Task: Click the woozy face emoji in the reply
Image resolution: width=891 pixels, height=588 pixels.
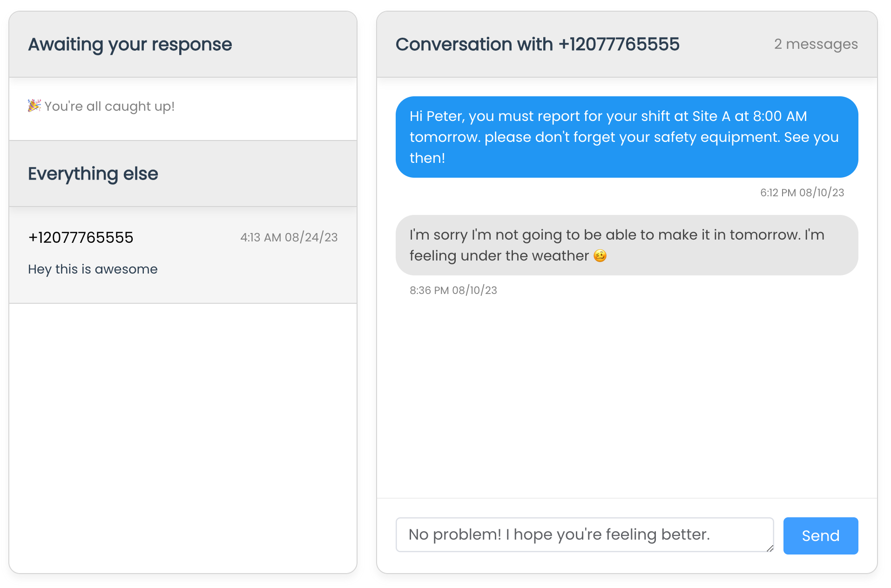Action: (x=600, y=256)
